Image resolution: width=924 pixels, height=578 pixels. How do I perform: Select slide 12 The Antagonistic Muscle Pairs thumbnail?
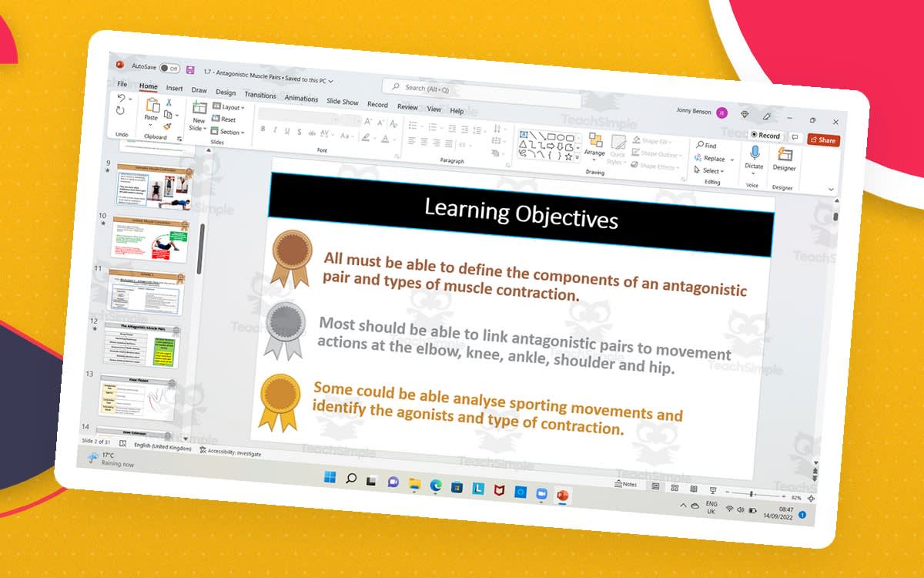pos(143,344)
